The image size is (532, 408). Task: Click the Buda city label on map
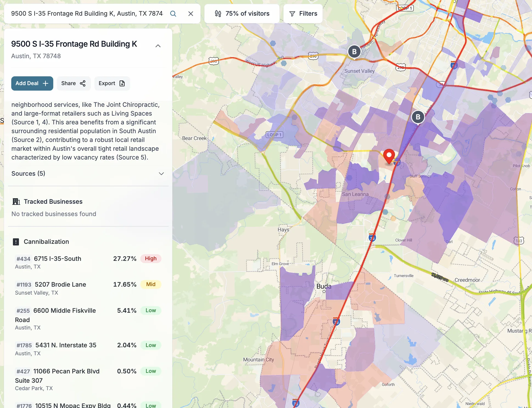point(324,286)
